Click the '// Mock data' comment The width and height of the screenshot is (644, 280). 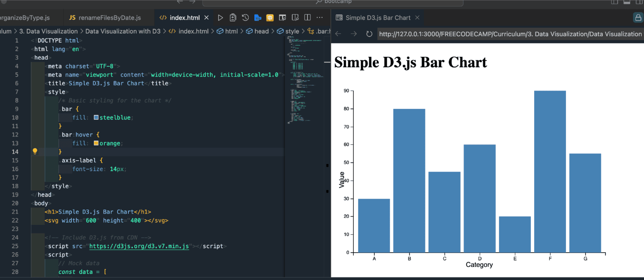coord(79,263)
